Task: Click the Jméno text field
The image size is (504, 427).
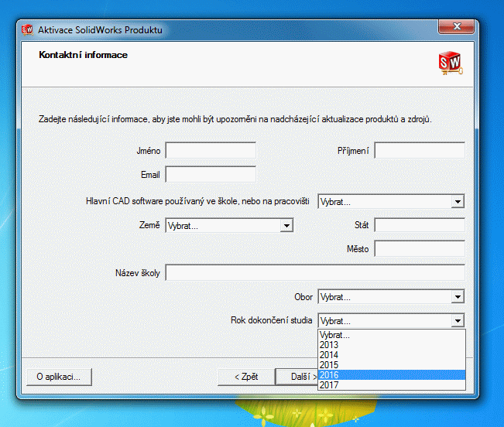Action: 211,150
